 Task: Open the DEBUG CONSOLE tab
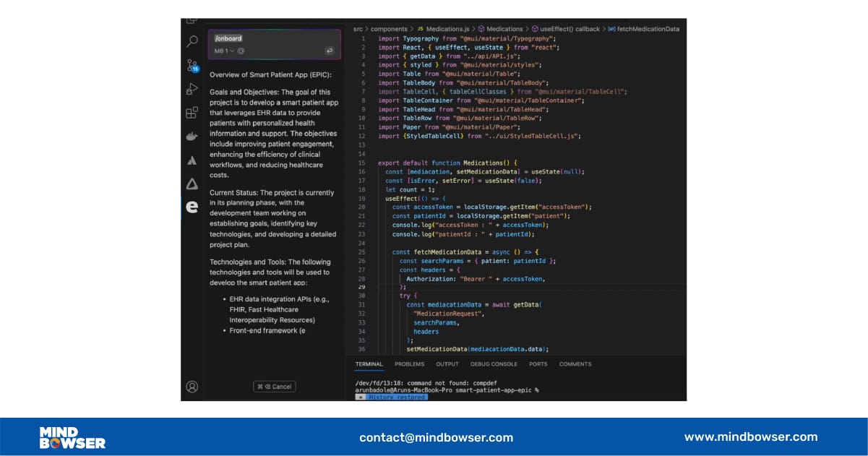coord(494,364)
